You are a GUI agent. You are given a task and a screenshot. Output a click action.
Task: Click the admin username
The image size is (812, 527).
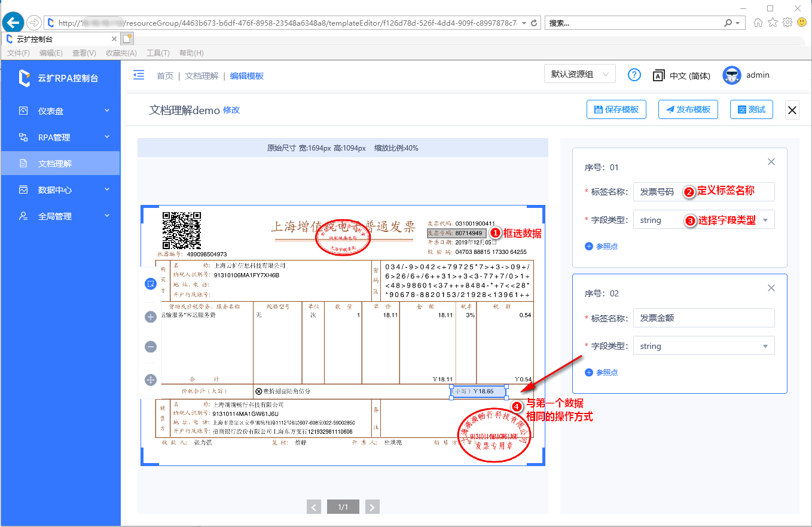tap(758, 75)
